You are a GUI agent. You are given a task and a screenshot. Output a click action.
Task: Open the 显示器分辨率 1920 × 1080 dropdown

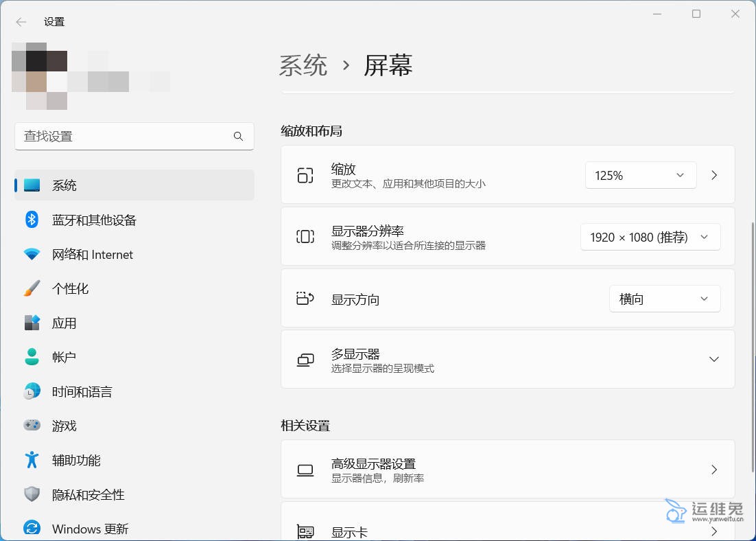click(x=650, y=237)
